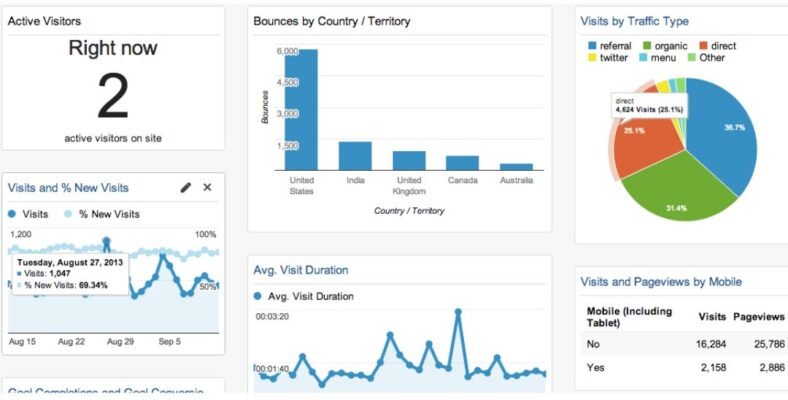Click the highest peak point in Avg. Visit Duration
Image resolution: width=788 pixels, height=400 pixels.
(x=458, y=312)
